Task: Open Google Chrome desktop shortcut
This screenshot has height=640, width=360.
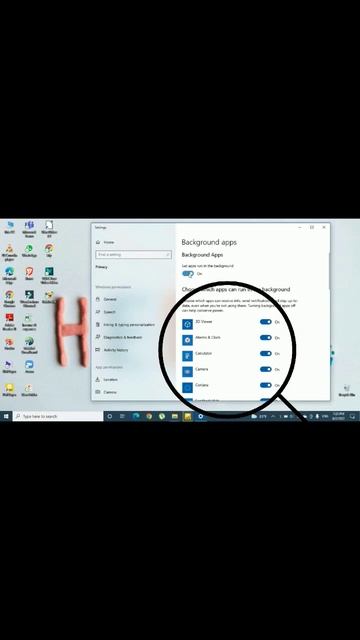Action: (x=9, y=299)
